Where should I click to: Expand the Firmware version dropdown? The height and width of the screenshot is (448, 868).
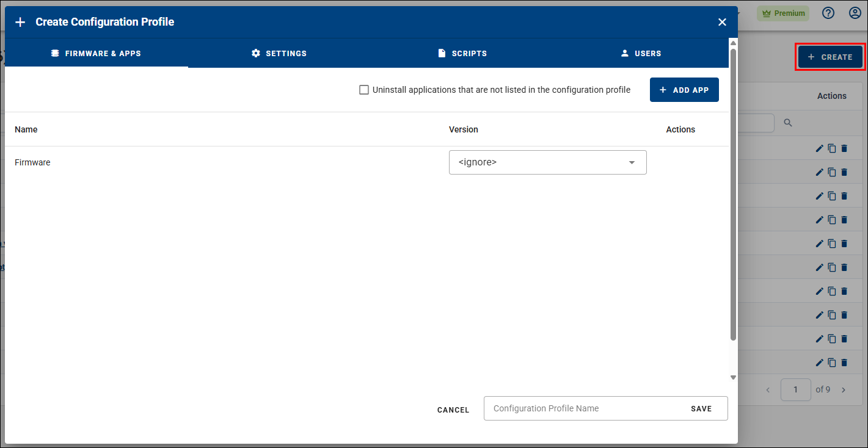click(547, 162)
